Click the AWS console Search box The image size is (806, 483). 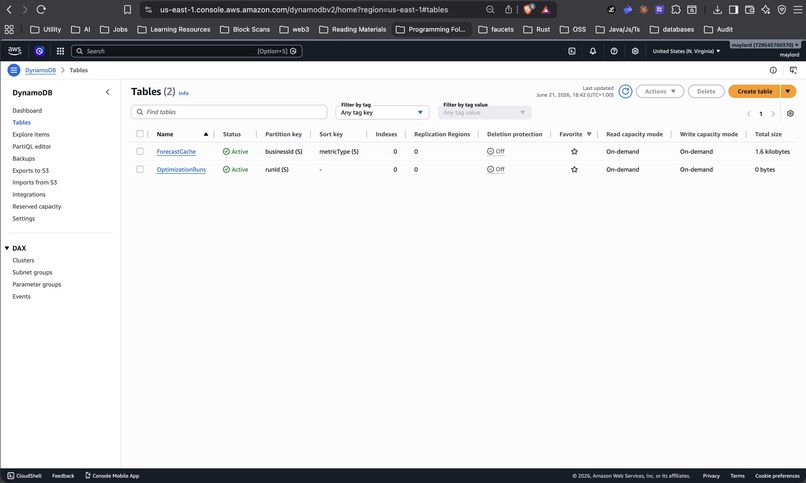(x=187, y=51)
